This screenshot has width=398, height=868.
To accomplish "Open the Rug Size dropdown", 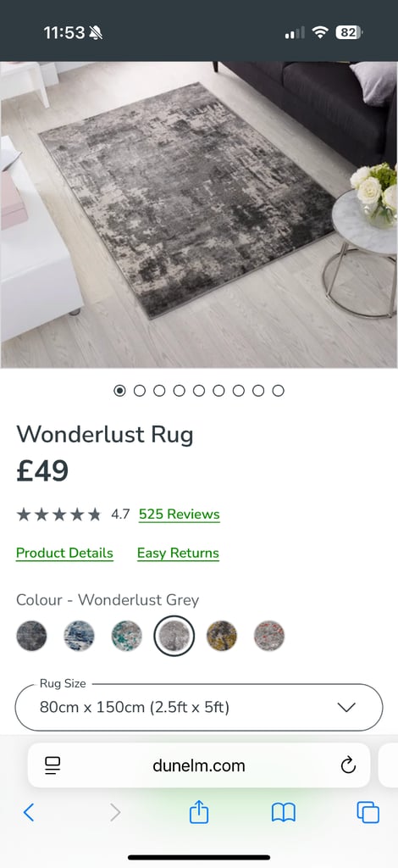I will [199, 707].
